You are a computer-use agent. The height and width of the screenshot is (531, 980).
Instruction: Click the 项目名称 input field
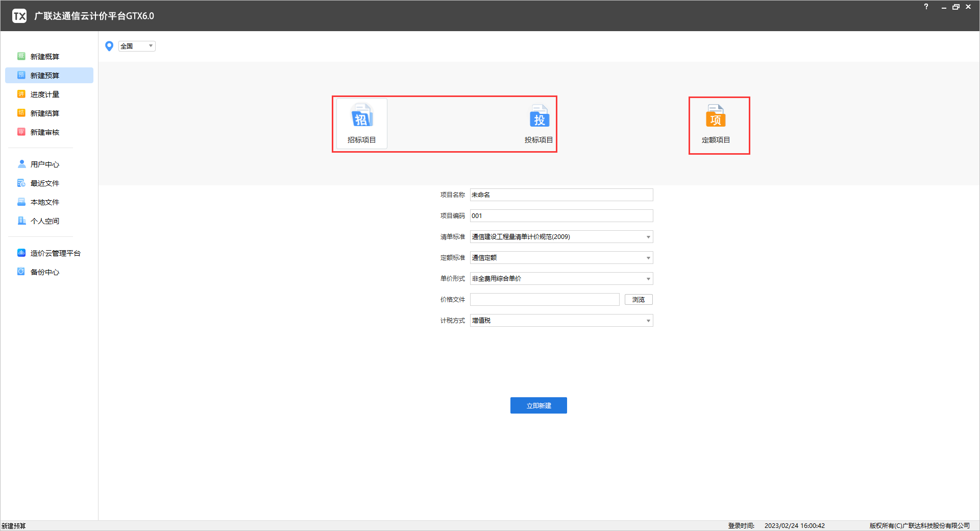tap(561, 195)
